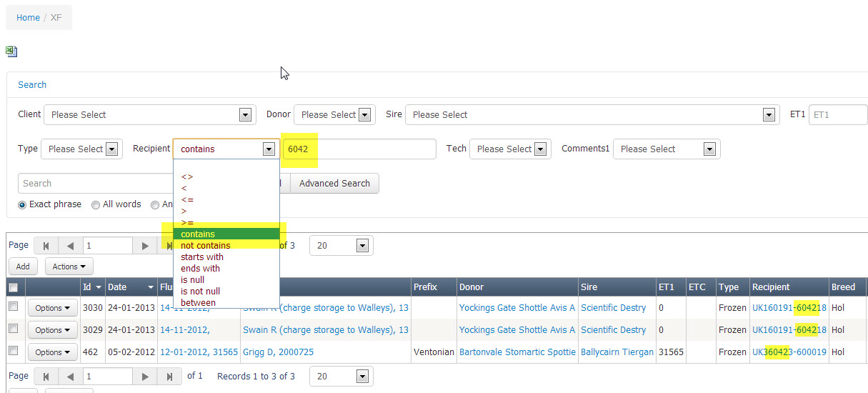Sort by Id column arrow icon

pos(98,287)
